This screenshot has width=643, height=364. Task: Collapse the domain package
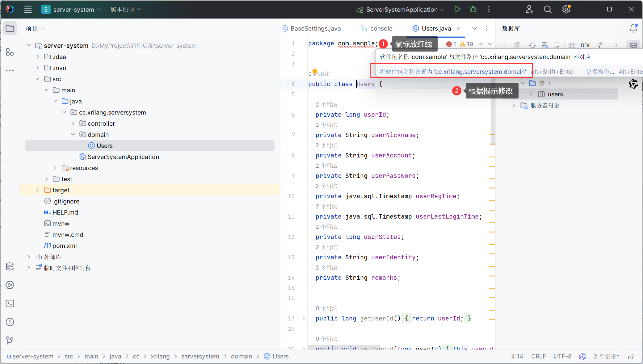click(73, 134)
